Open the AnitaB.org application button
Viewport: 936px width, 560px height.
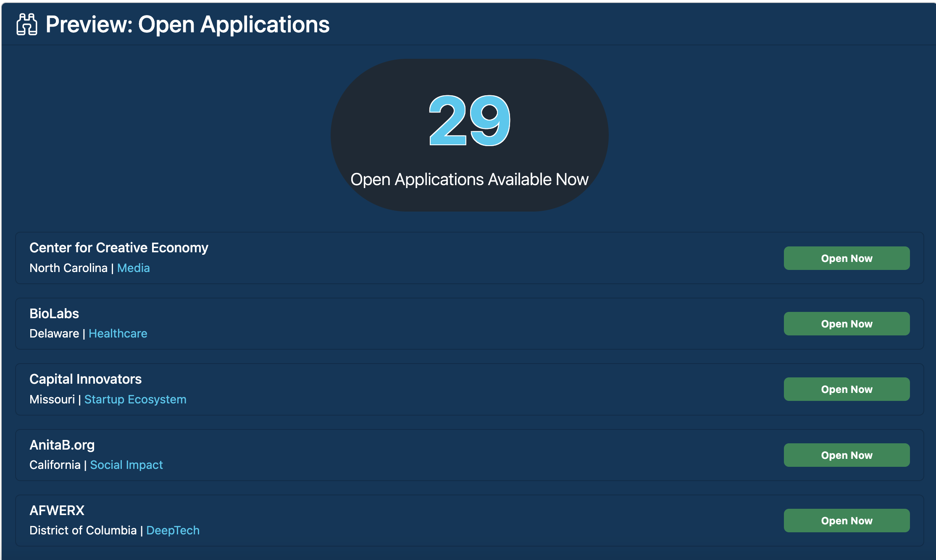tap(846, 455)
